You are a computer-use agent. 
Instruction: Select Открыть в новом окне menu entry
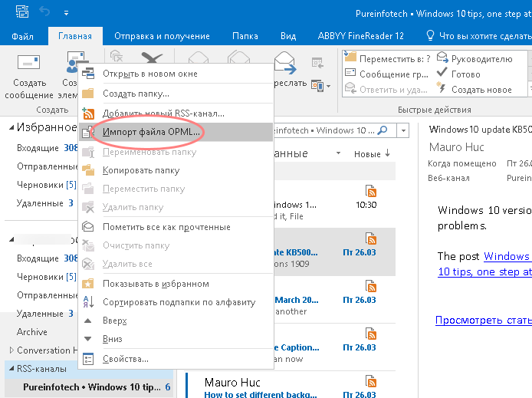176,74
